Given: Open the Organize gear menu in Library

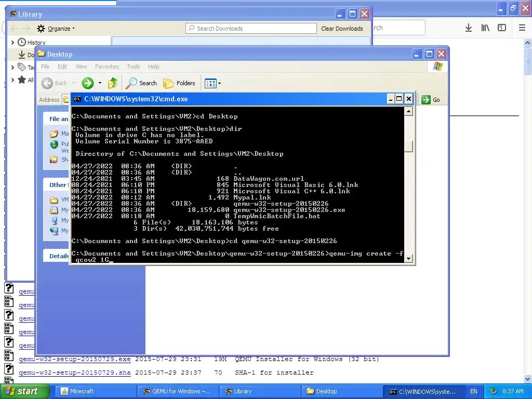Looking at the screenshot, I should click(x=56, y=29).
